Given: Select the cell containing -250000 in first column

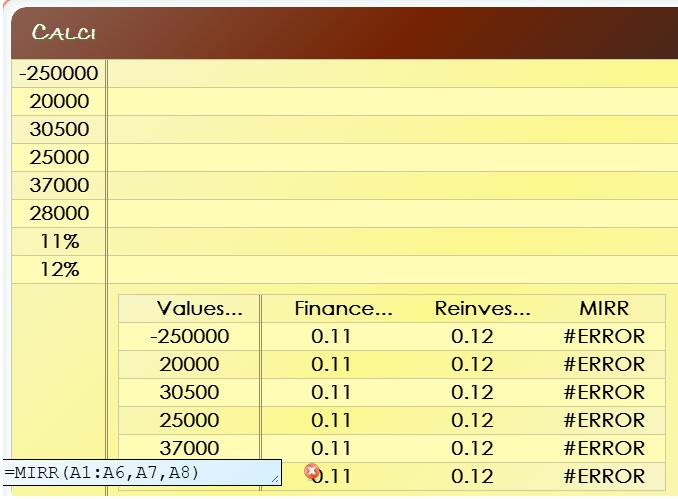Looking at the screenshot, I should coord(59,74).
